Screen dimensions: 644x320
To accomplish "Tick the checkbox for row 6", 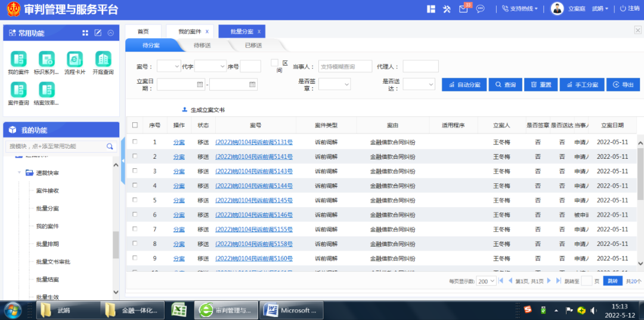I will [x=135, y=214].
